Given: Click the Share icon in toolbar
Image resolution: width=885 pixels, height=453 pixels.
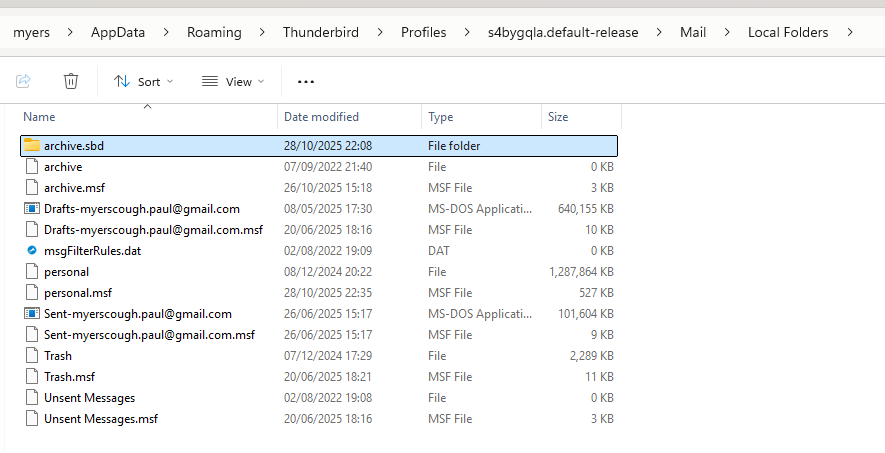Looking at the screenshot, I should tap(23, 81).
